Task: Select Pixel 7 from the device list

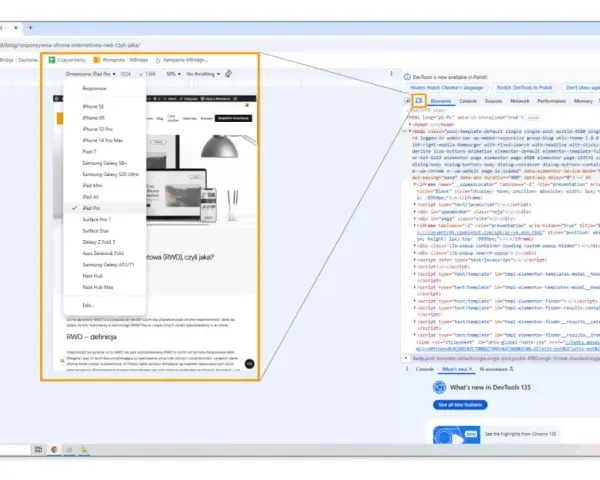Action: tap(104, 152)
